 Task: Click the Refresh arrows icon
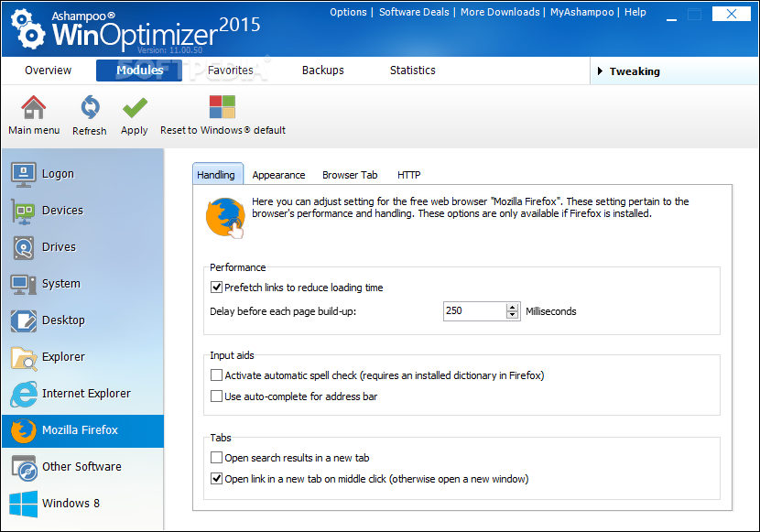[90, 107]
